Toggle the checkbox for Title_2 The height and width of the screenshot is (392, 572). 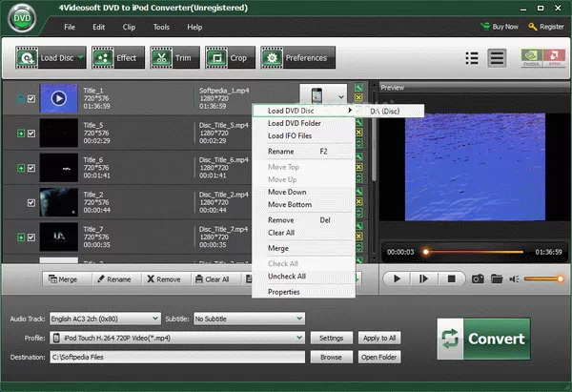[x=32, y=202]
